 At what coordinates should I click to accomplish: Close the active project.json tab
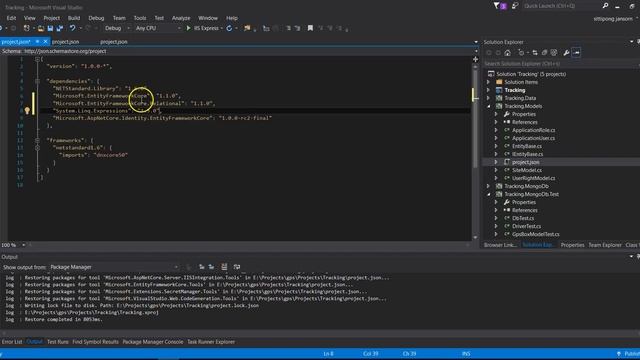click(x=45, y=42)
